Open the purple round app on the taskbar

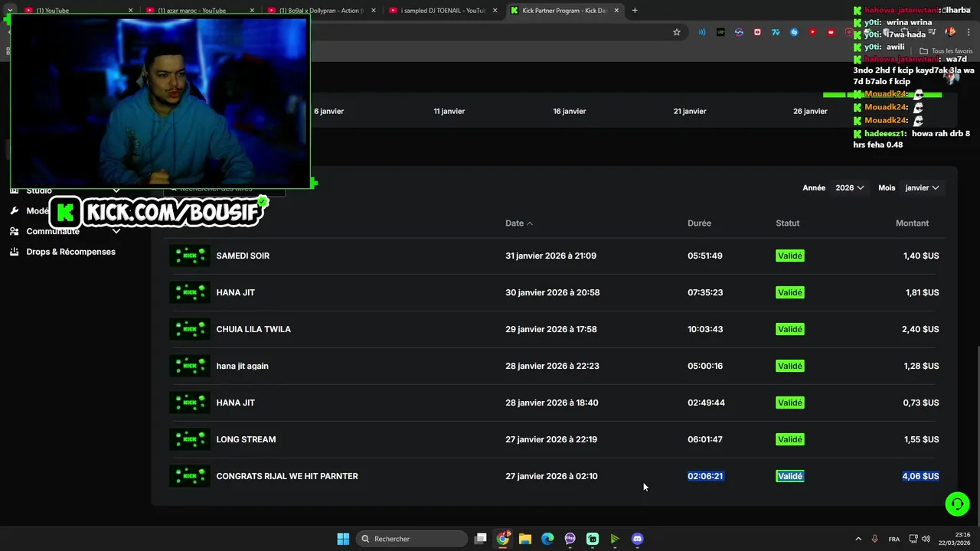(570, 539)
